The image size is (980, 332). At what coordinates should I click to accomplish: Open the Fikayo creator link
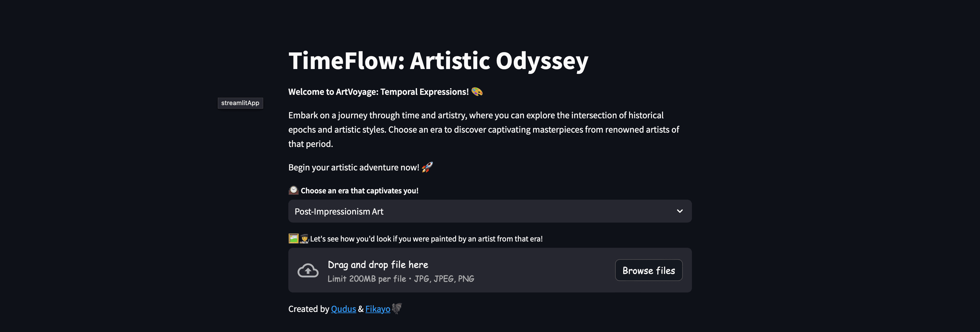[377, 309]
